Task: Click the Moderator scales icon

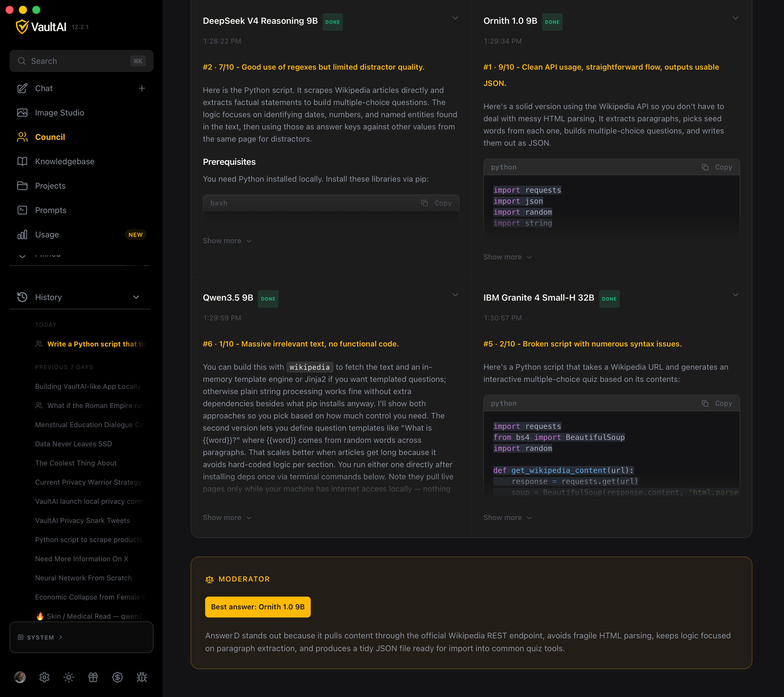Action: (209, 579)
